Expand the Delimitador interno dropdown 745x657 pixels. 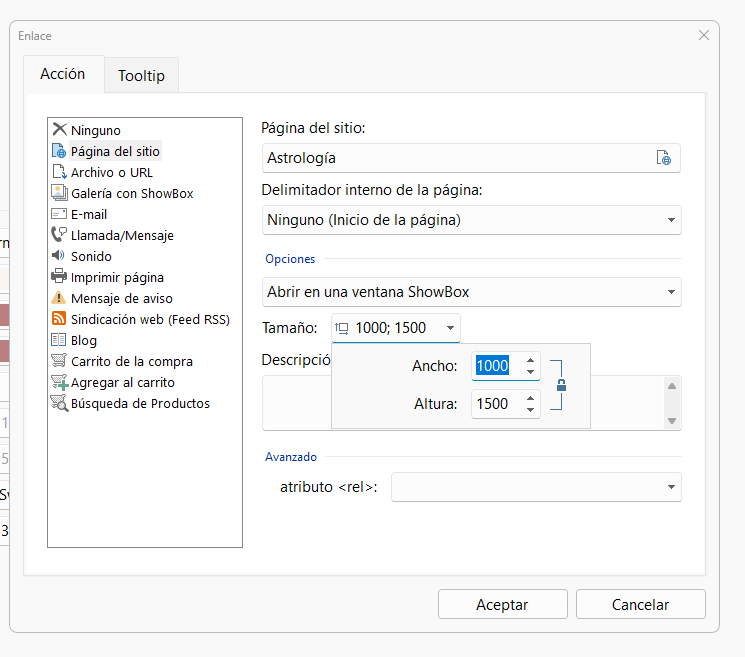(670, 220)
